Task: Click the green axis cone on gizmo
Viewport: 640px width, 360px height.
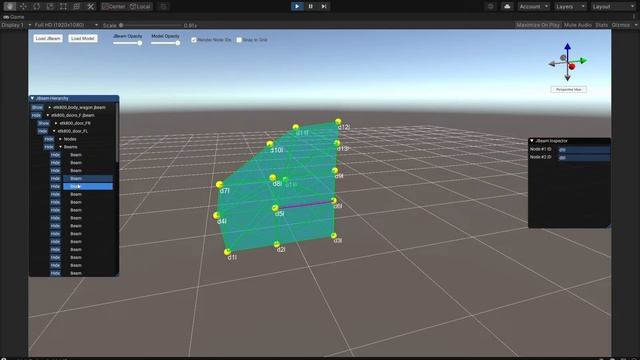Action: (x=584, y=61)
